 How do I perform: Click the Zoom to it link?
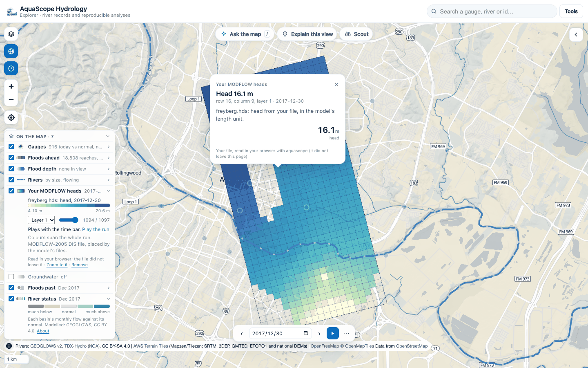coord(57,265)
